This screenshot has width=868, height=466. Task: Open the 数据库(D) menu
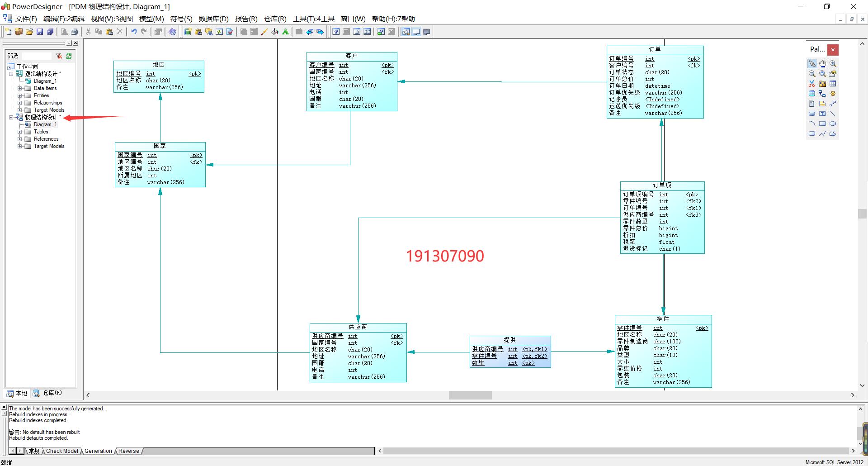coord(213,19)
